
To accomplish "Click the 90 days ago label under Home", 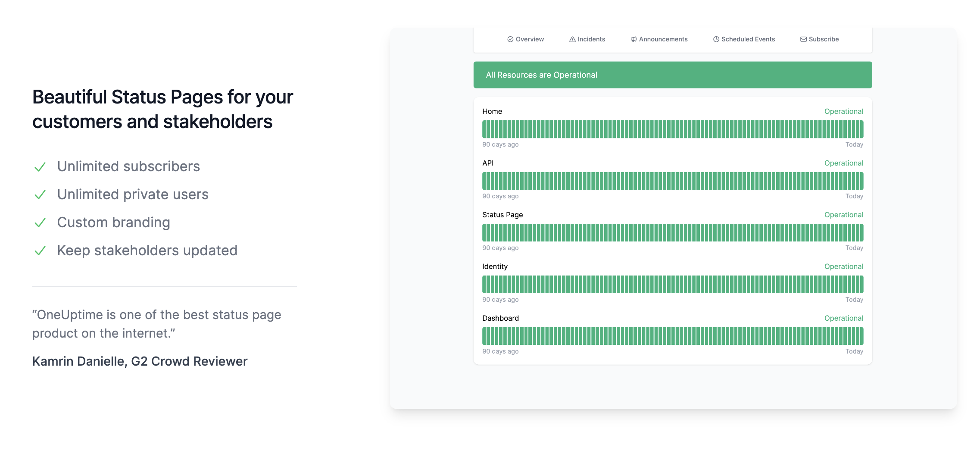I will (x=500, y=144).
